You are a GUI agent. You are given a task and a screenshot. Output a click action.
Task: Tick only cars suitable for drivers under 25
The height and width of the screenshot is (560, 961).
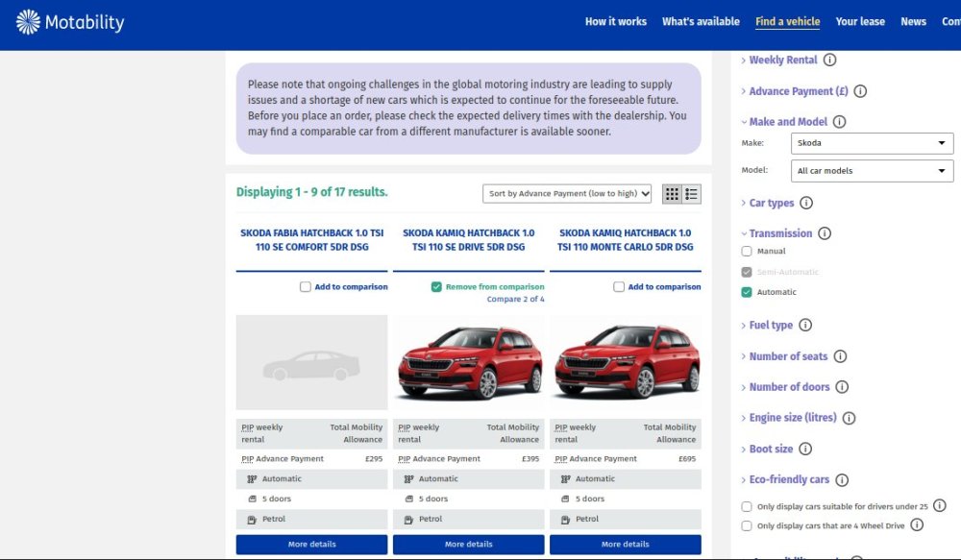[747, 507]
